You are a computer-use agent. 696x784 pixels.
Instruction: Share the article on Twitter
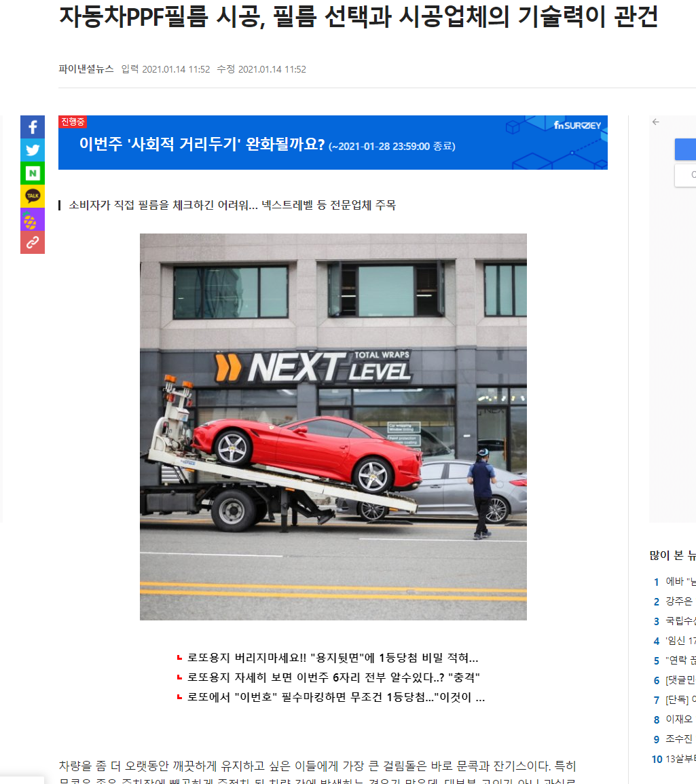click(x=33, y=150)
